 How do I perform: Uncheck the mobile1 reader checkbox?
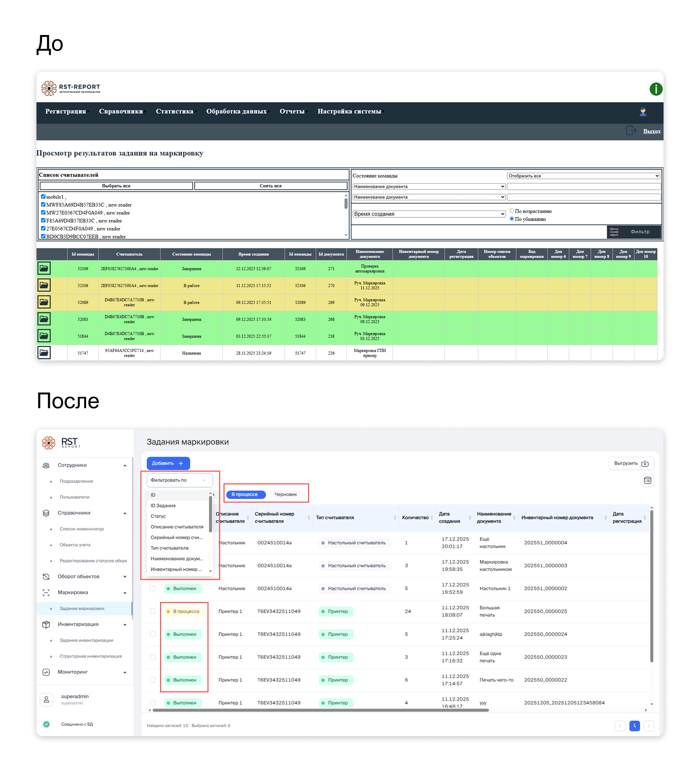coord(43,197)
